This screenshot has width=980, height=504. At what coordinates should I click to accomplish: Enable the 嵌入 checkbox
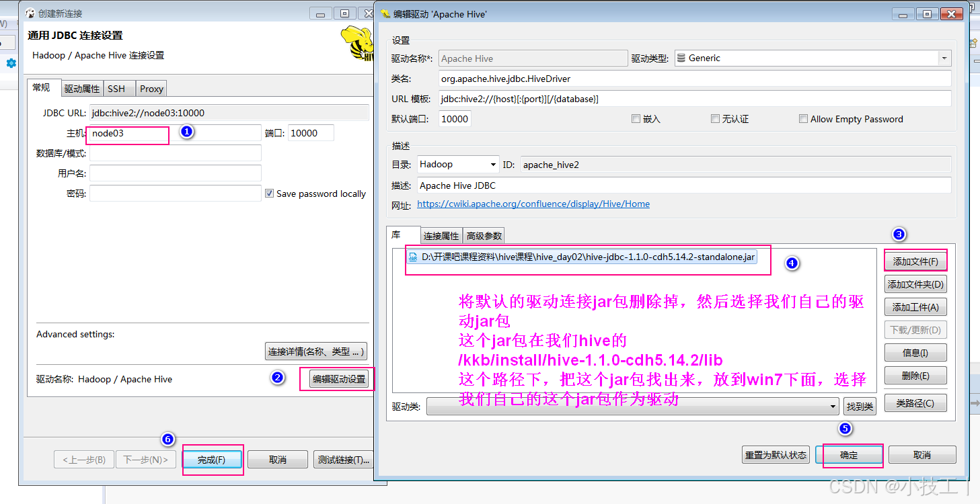pyautogui.click(x=636, y=119)
